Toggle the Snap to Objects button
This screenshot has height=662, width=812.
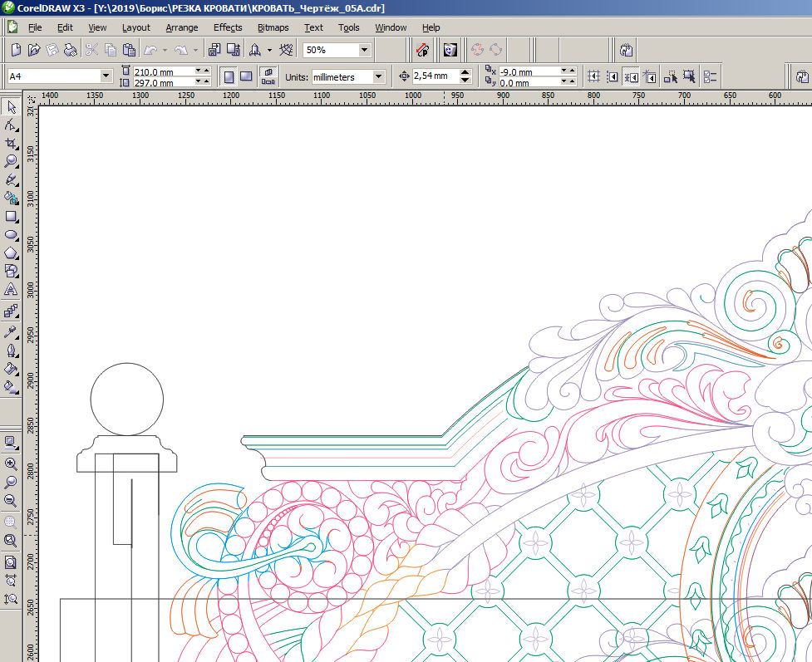631,77
